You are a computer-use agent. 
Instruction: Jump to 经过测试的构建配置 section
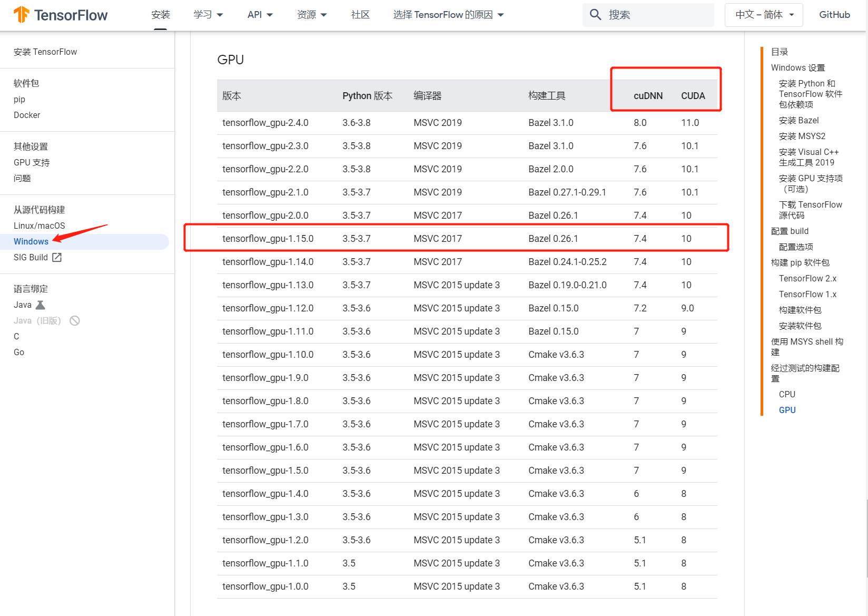click(x=805, y=373)
